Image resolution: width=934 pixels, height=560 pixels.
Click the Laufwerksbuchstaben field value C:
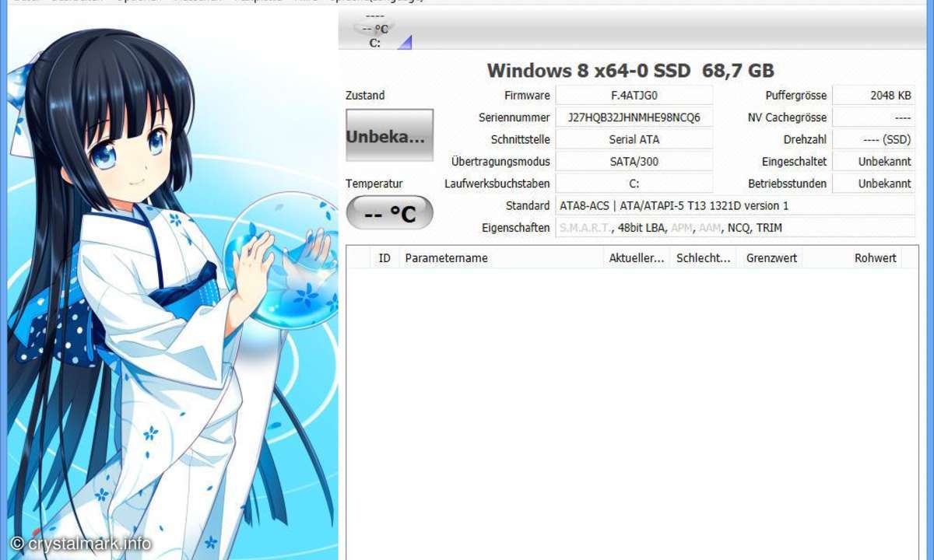pyautogui.click(x=634, y=184)
